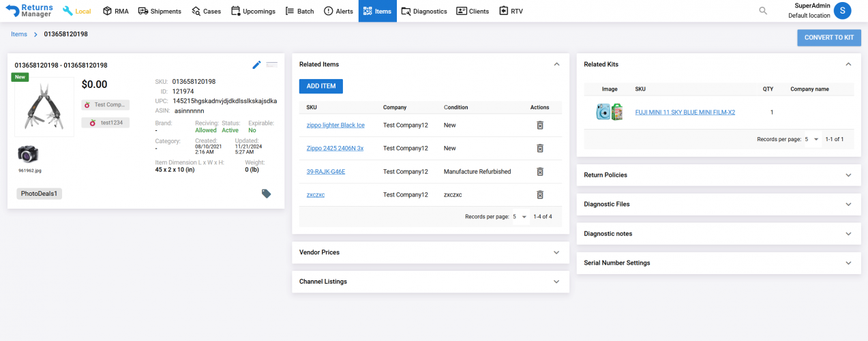Open the 39-RAJK-G46E item link

326,172
